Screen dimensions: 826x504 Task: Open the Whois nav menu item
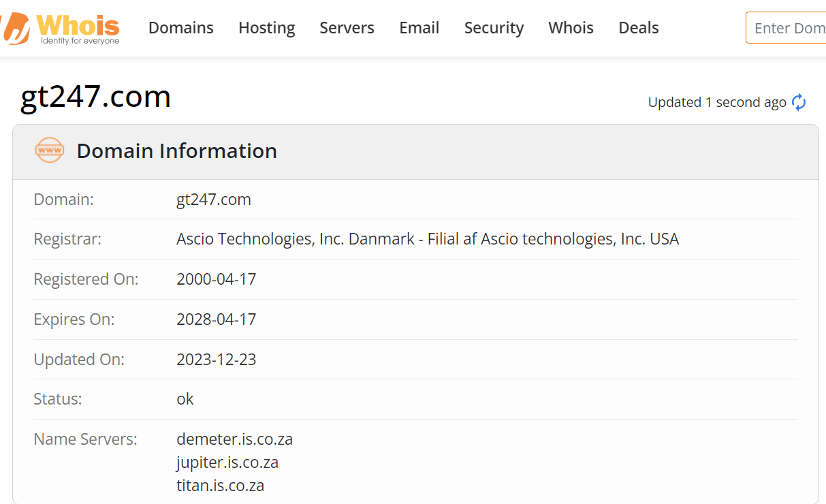click(571, 28)
